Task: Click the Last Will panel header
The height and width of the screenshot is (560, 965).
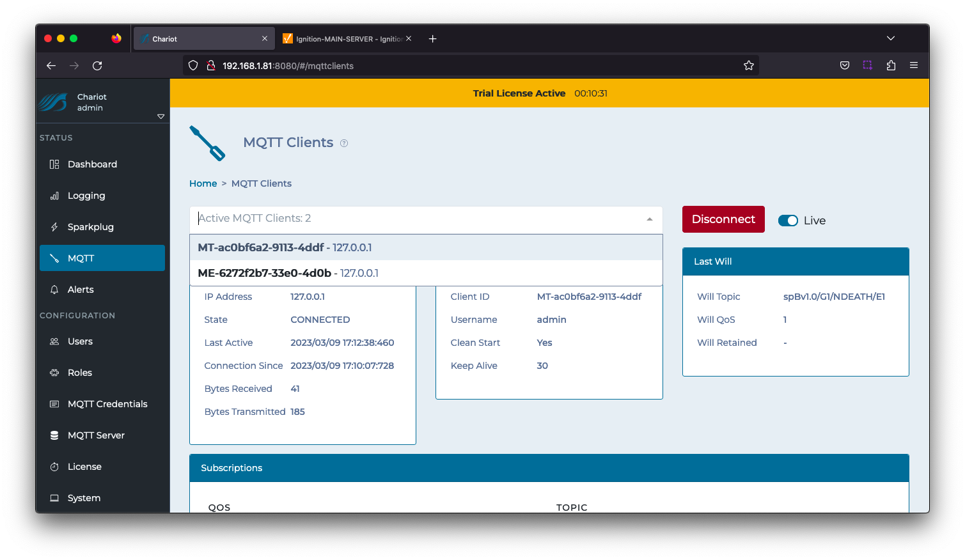Action: click(x=796, y=261)
